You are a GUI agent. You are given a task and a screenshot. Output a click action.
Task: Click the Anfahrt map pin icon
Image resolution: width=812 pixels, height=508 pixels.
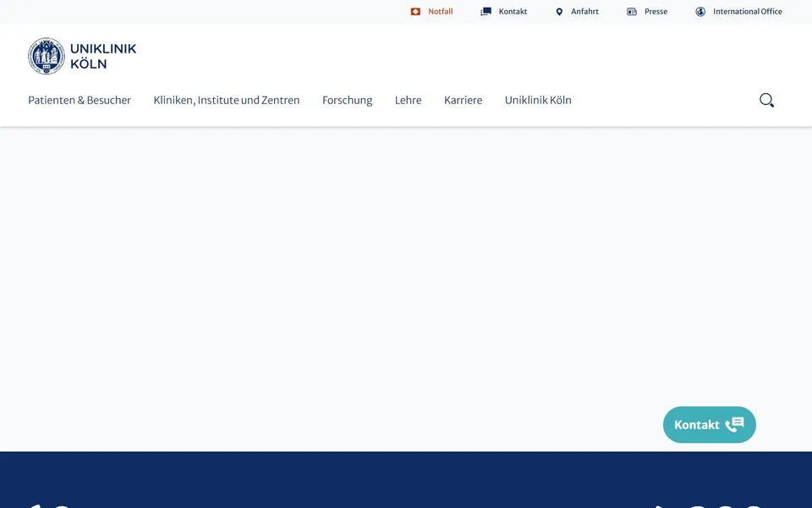point(559,11)
